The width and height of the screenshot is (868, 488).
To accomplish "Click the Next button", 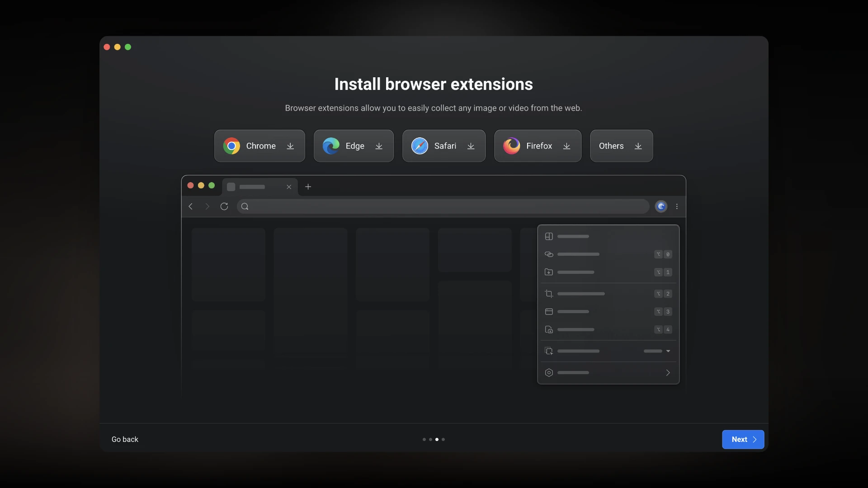I will [x=743, y=439].
